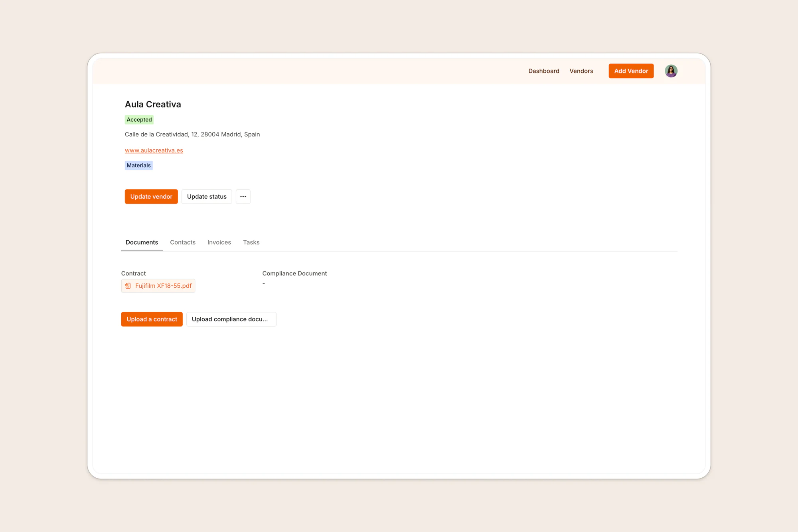Open the www.aulacreativa.es link
Screen dimensions: 798x532
click(x=154, y=150)
